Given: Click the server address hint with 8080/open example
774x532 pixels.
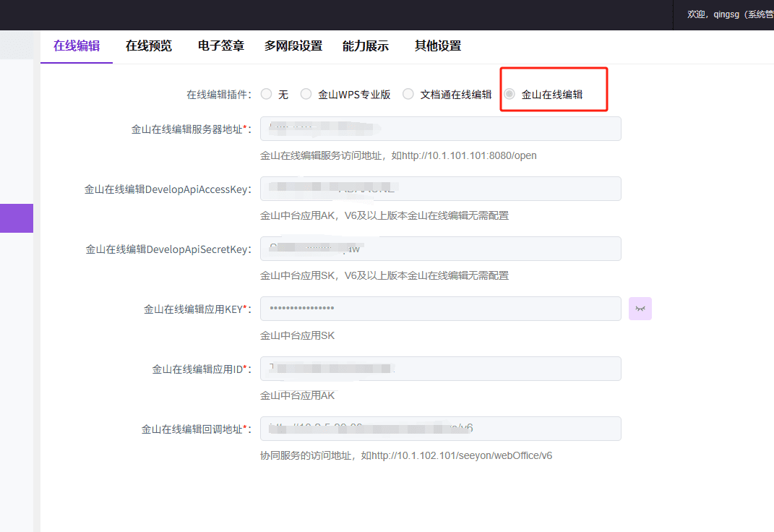Looking at the screenshot, I should pyautogui.click(x=398, y=155).
